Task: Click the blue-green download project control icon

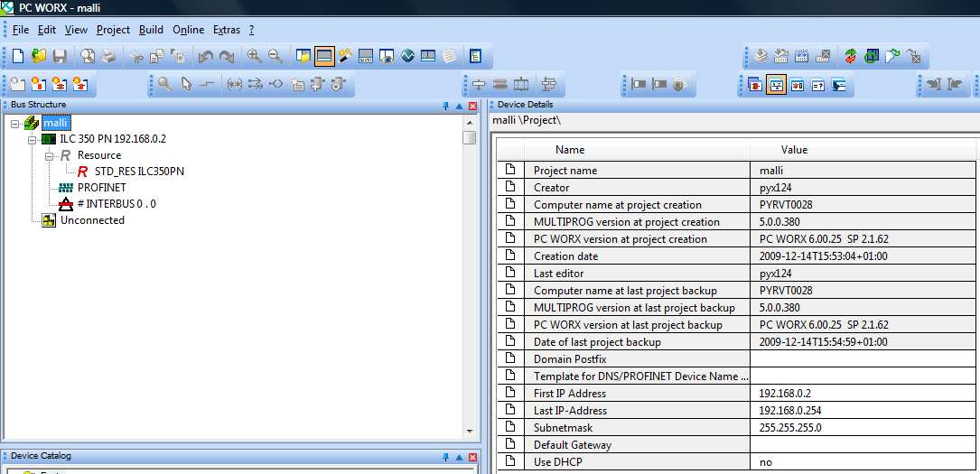Action: click(x=872, y=57)
